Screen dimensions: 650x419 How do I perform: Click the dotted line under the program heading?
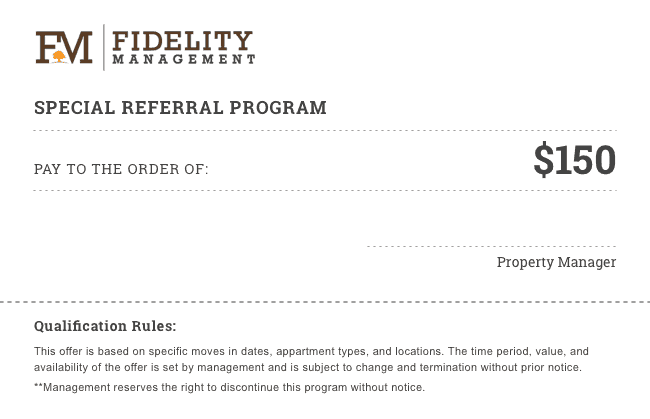(325, 131)
